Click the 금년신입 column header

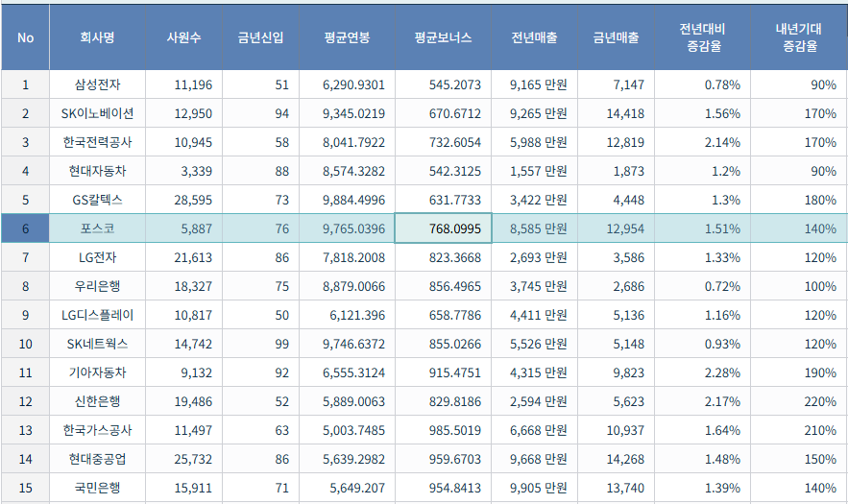point(260,37)
